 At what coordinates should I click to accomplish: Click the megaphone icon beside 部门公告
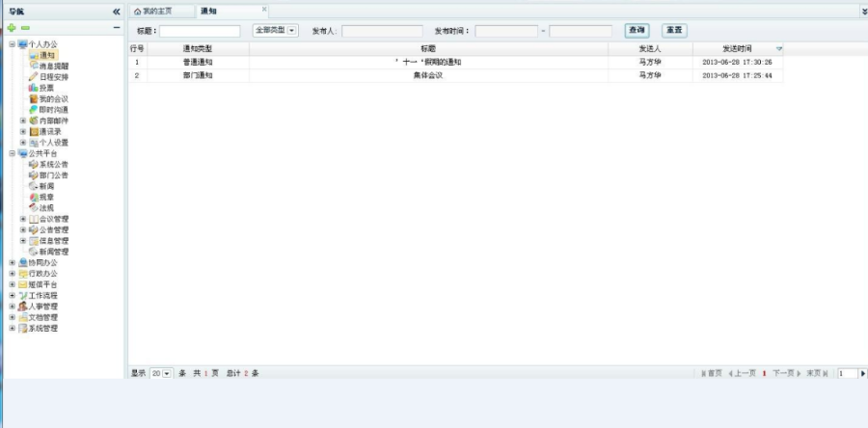[33, 175]
